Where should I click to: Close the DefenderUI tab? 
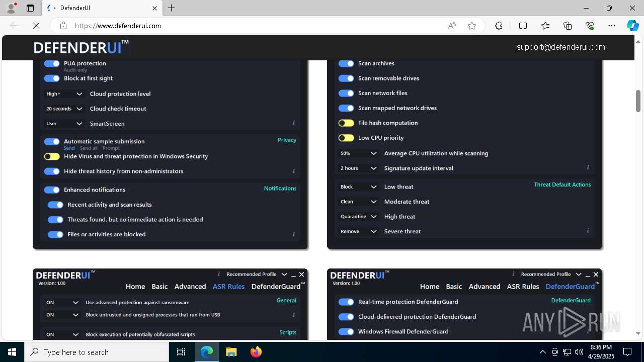pyautogui.click(x=155, y=8)
